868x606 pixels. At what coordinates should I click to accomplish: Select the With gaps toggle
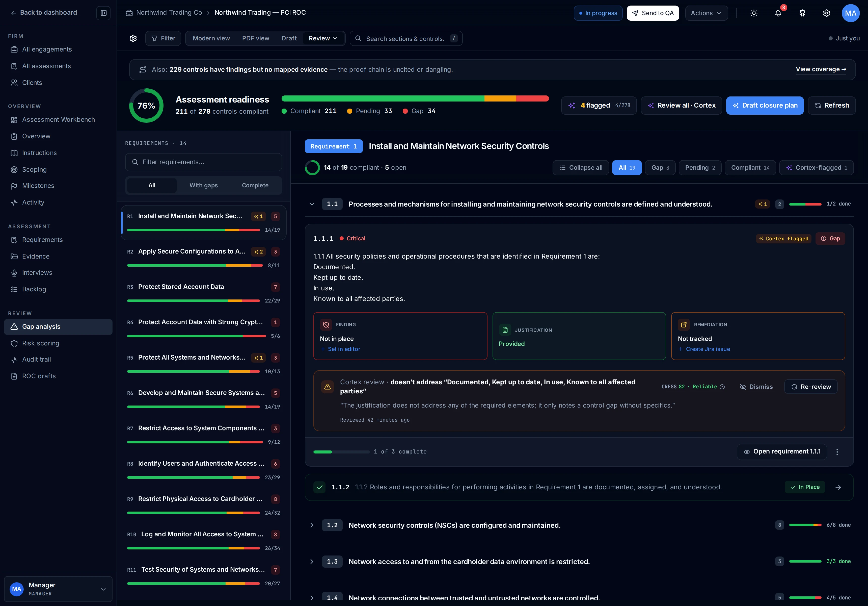tap(203, 185)
